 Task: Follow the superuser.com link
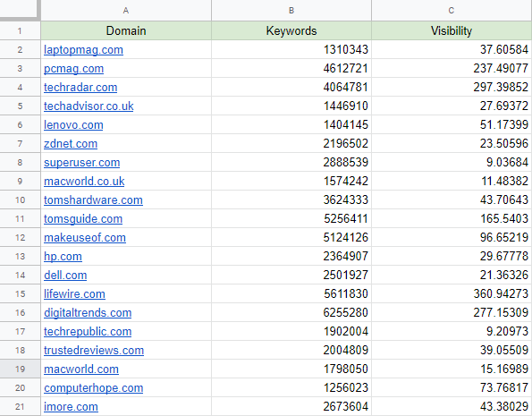tap(81, 162)
